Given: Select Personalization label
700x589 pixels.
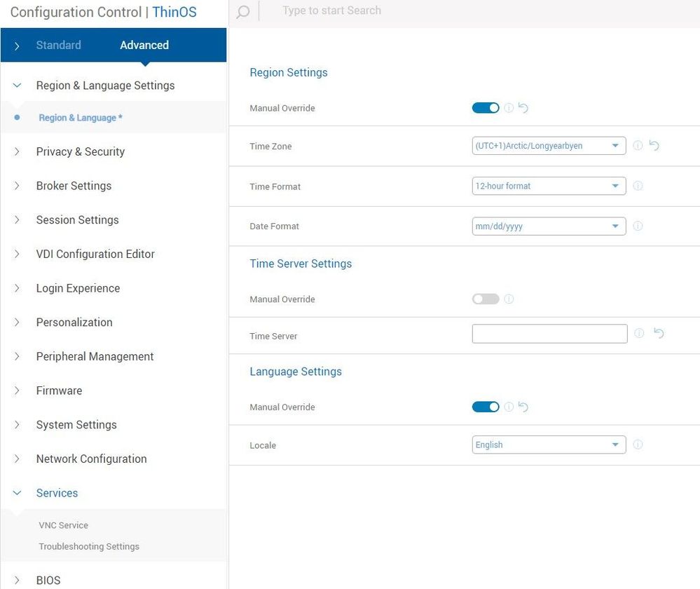Looking at the screenshot, I should point(74,323).
